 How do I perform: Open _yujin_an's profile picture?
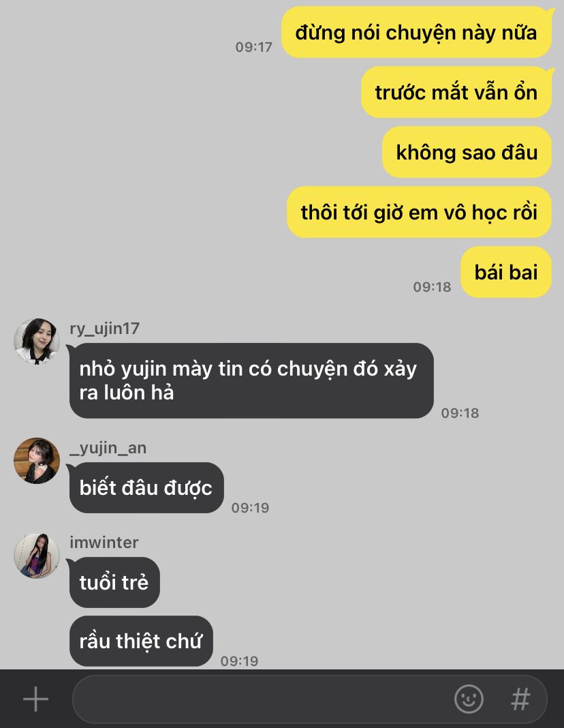(37, 461)
